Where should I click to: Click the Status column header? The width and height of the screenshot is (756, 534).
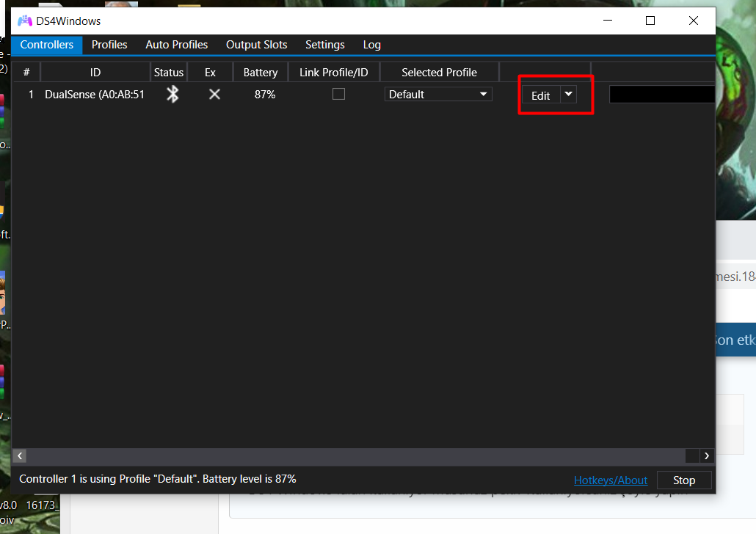click(168, 73)
